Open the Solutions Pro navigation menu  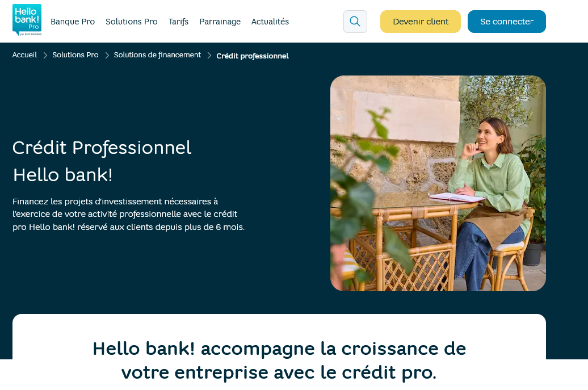click(132, 22)
